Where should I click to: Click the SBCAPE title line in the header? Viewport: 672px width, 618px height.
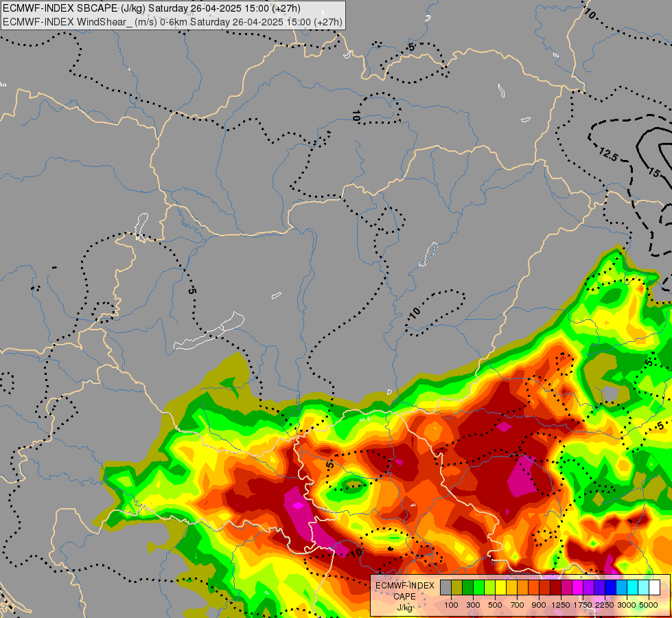[151, 8]
